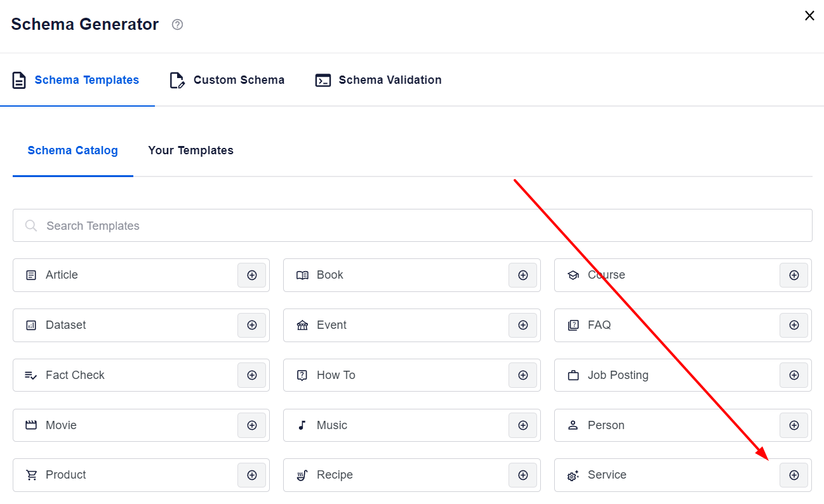Click the gear icon next to Service

click(x=573, y=475)
